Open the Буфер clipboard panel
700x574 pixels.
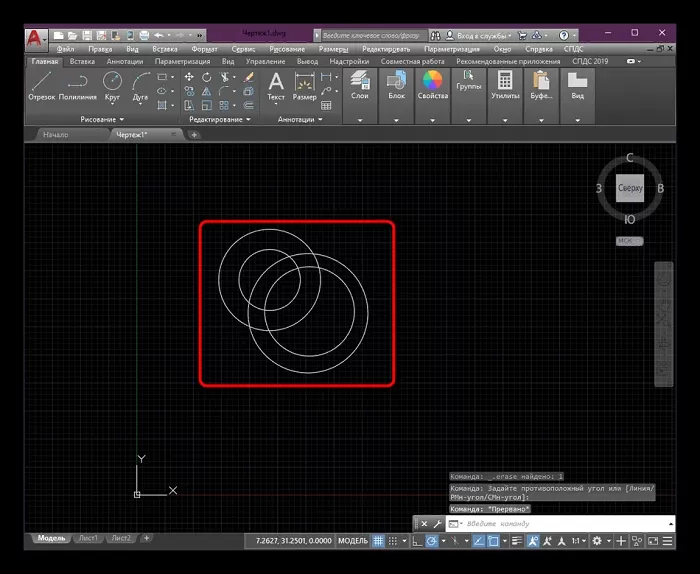click(x=541, y=85)
